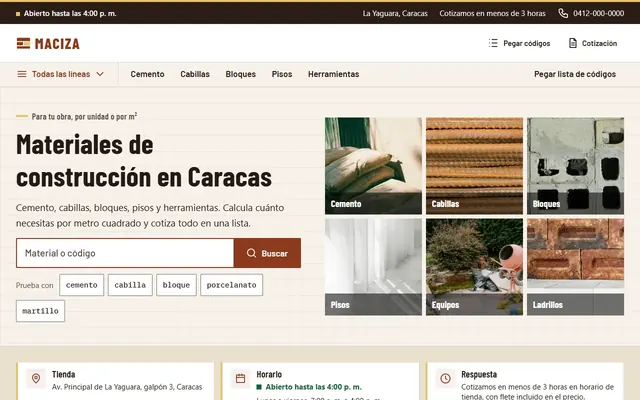Click the calendar icon in Horario card
Image resolution: width=640 pixels, height=400 pixels.
pyautogui.click(x=240, y=378)
